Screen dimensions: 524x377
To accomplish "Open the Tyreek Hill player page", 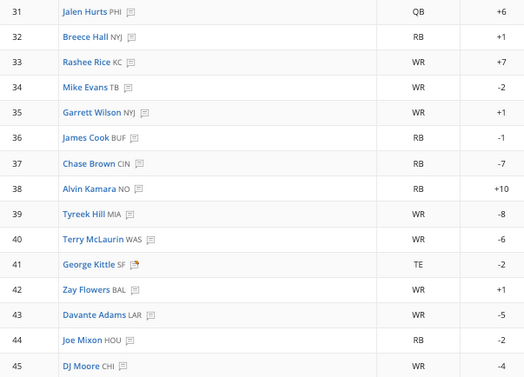I will [x=84, y=214].
